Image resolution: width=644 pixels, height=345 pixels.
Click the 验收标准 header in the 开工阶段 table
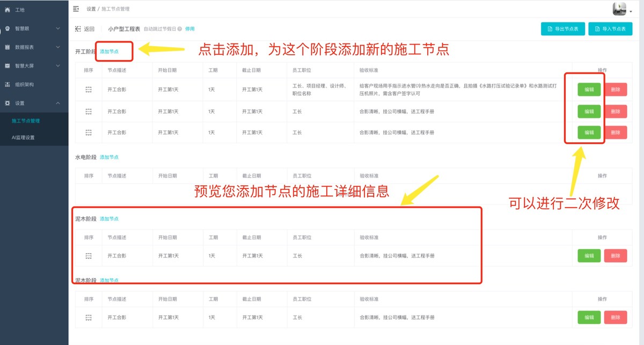pos(369,70)
